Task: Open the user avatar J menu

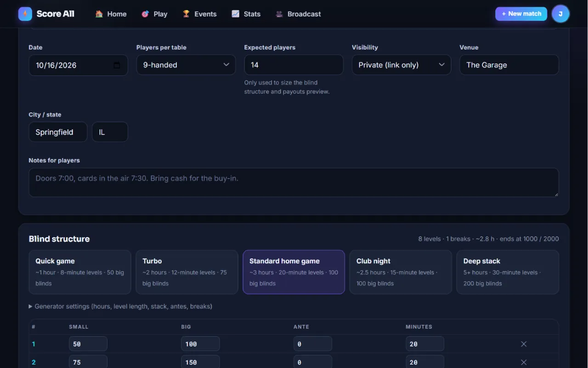Action: point(560,14)
